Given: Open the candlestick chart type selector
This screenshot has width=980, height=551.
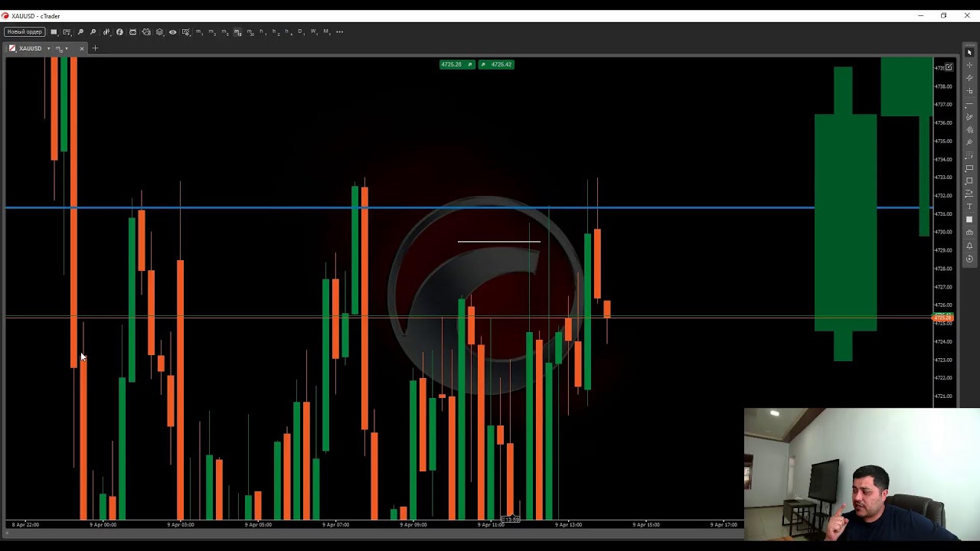Looking at the screenshot, I should point(106,32).
